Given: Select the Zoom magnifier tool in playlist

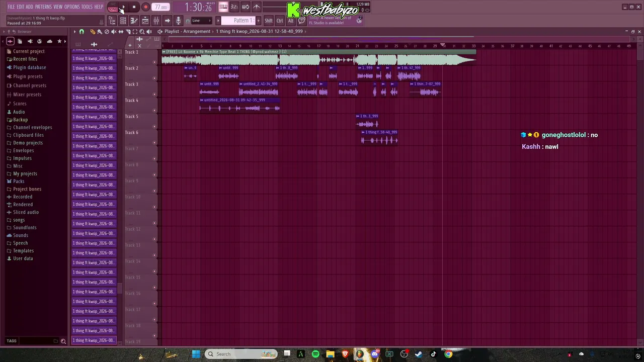Looking at the screenshot, I should click(142, 32).
